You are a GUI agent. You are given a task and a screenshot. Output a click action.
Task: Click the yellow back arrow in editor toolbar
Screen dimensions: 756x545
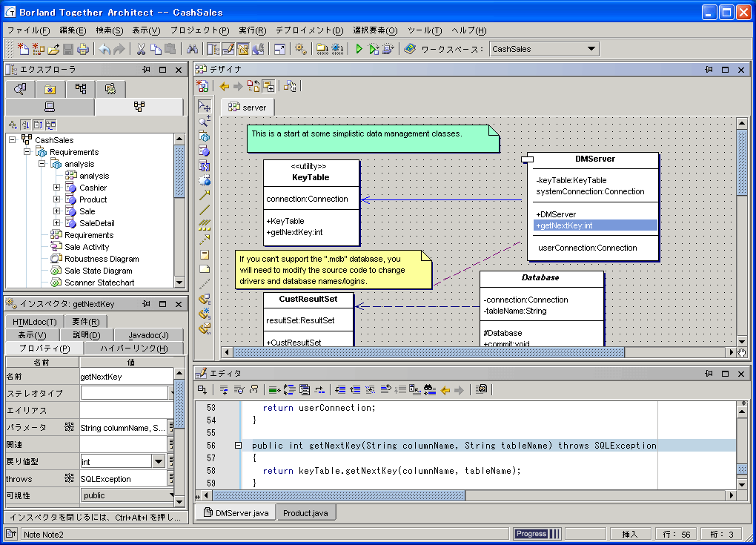(x=445, y=390)
